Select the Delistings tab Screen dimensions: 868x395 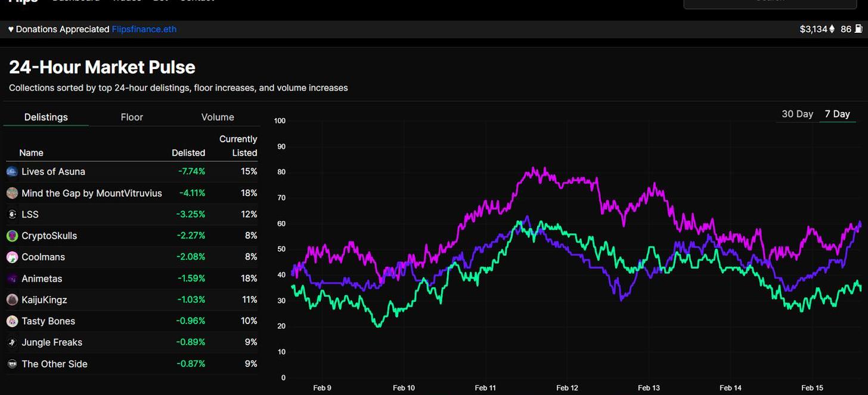46,117
